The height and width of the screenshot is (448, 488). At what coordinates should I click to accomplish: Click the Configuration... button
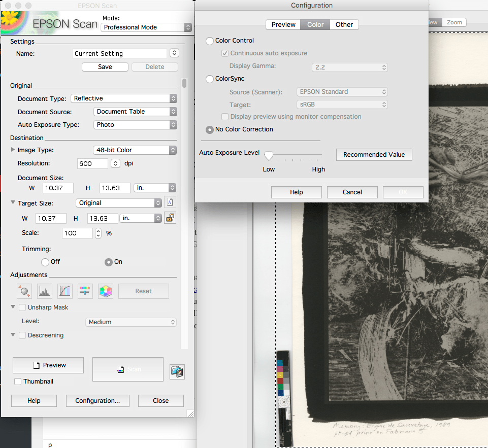pyautogui.click(x=97, y=401)
